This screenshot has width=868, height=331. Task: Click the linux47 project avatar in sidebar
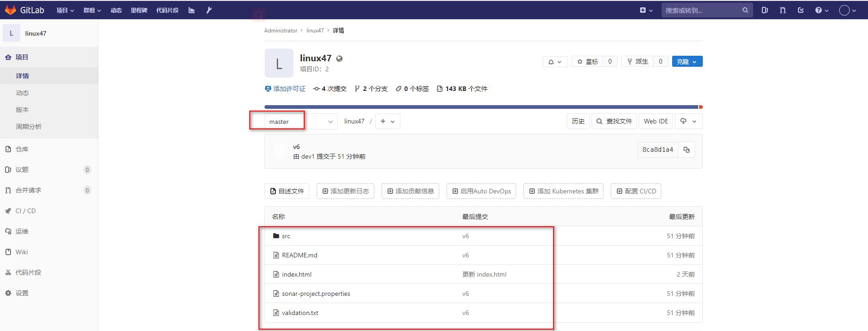pyautogui.click(x=11, y=33)
